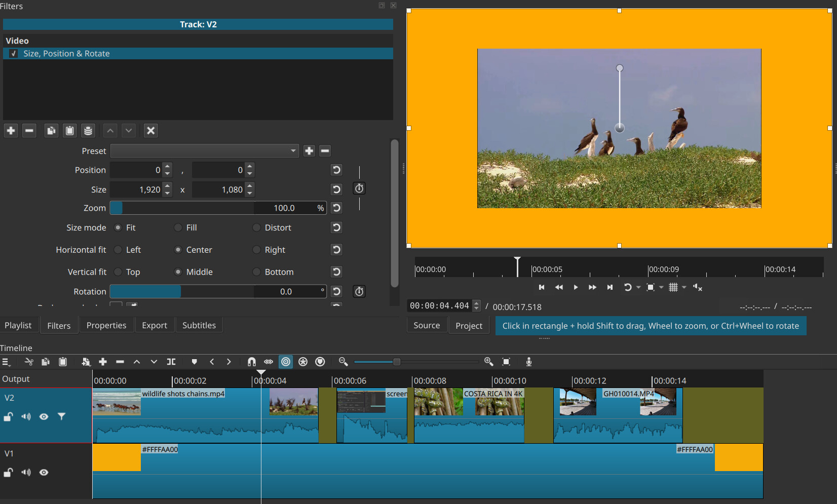Open the zoom level dropdown in player
Screen dimensions: 837x504
point(661,288)
